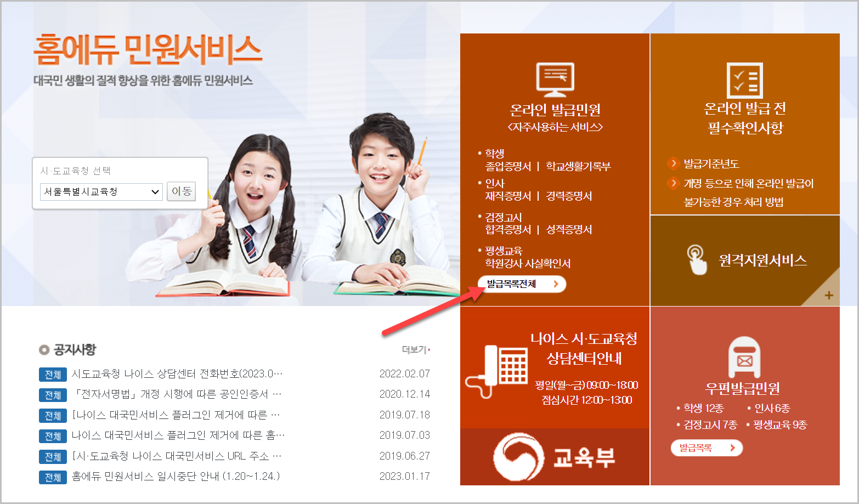Viewport: 859px width, 504px height.
Task: Click the arrow icon beside 개명 등으로 인해
Action: click(673, 183)
